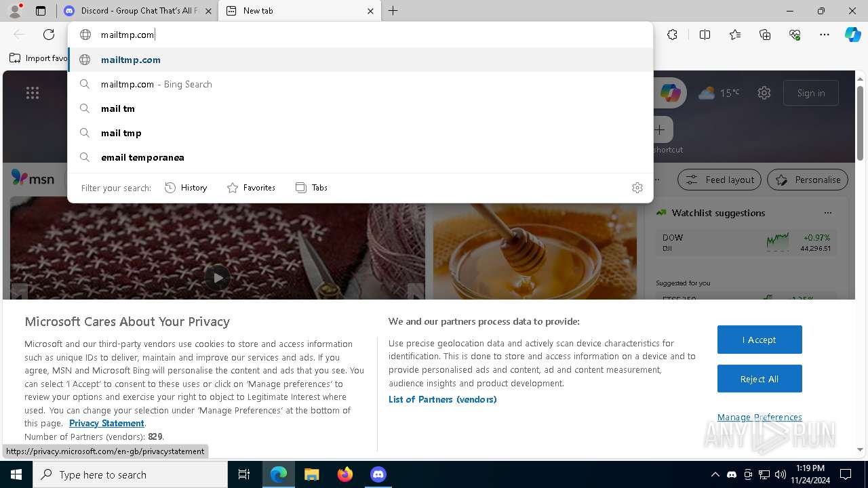Open Watchlist suggestions more options
The width and height of the screenshot is (868, 488).
(x=827, y=213)
